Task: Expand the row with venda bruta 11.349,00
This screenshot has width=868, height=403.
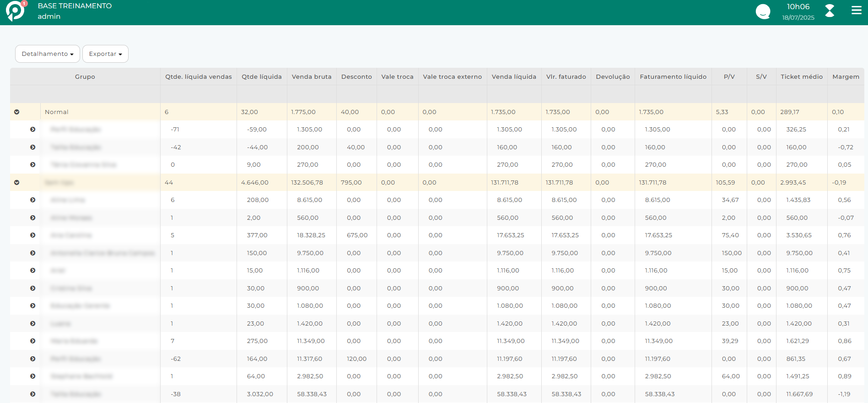Action: pyautogui.click(x=32, y=341)
